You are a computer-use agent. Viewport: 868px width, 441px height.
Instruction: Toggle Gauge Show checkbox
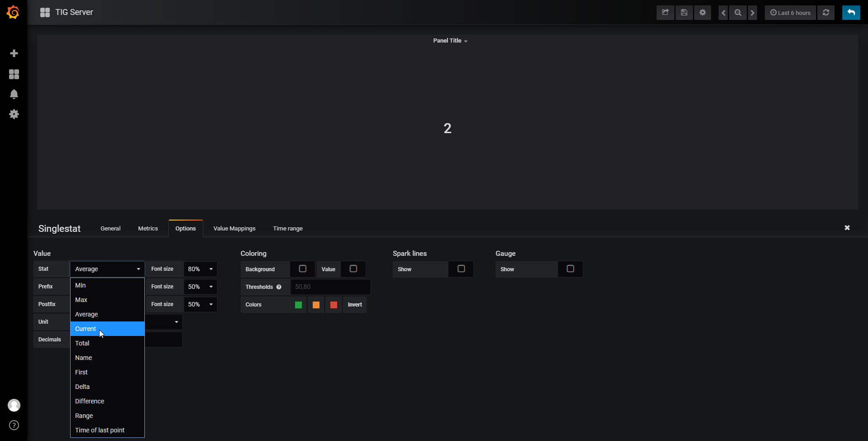click(570, 269)
